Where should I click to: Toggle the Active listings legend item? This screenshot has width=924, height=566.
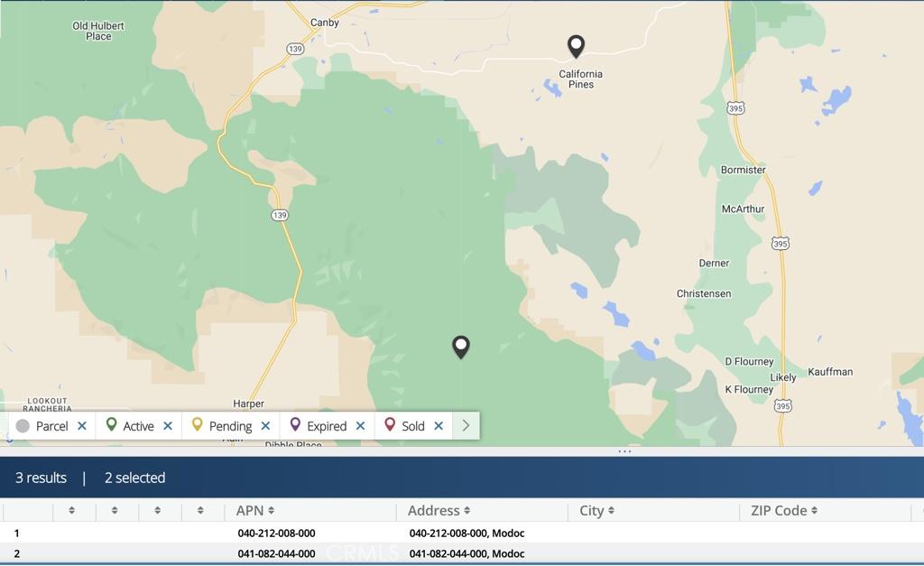tap(130, 426)
